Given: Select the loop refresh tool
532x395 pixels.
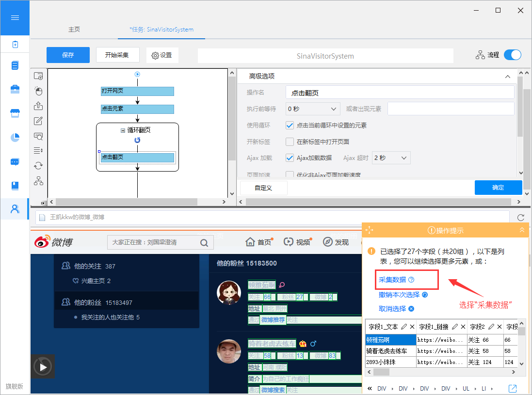Looking at the screenshot, I should pyautogui.click(x=38, y=165).
